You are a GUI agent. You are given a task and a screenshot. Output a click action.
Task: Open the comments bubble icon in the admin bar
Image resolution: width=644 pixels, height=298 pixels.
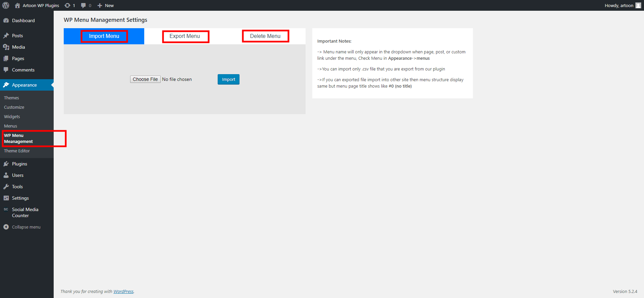click(x=83, y=5)
